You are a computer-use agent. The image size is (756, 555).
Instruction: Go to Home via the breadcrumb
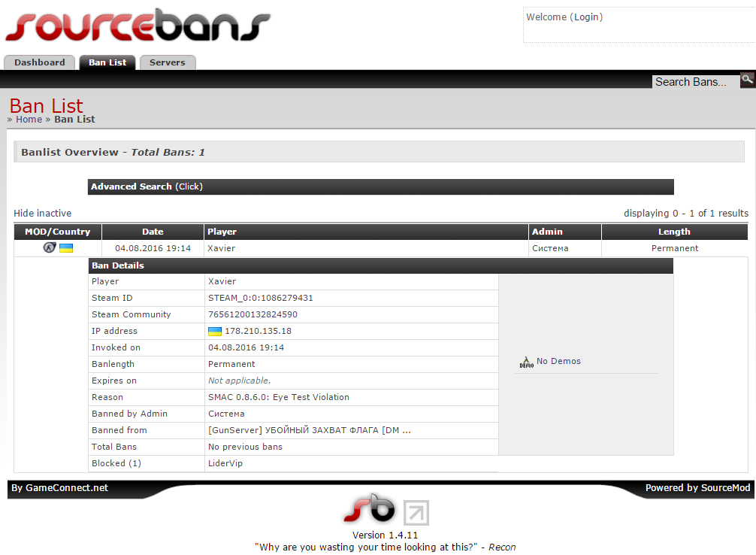[29, 120]
